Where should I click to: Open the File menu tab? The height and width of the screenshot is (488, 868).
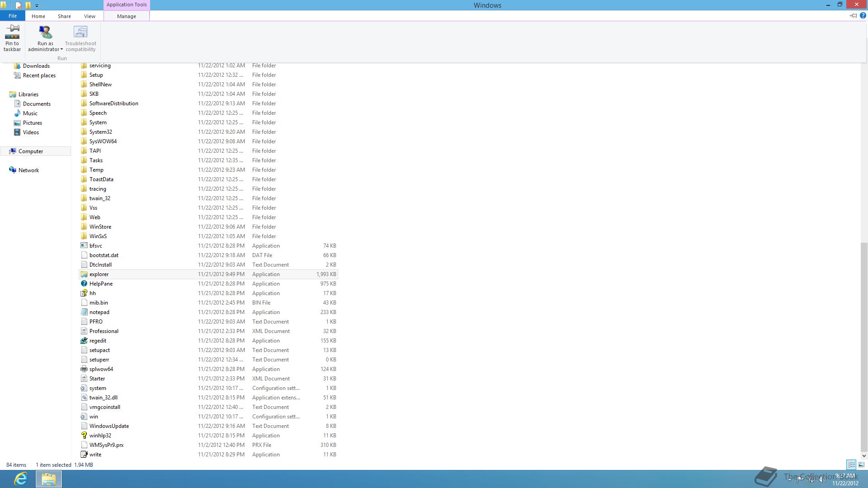click(x=13, y=16)
